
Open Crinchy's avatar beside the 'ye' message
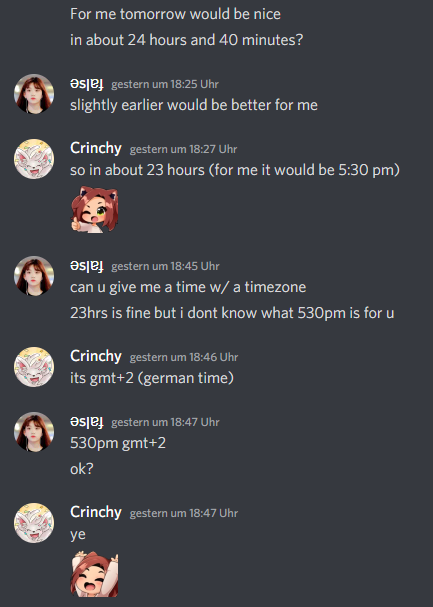point(34,523)
